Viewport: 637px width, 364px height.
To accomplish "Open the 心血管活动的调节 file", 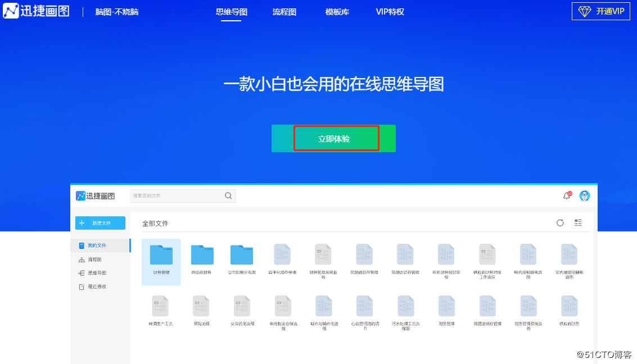I will point(365,313).
